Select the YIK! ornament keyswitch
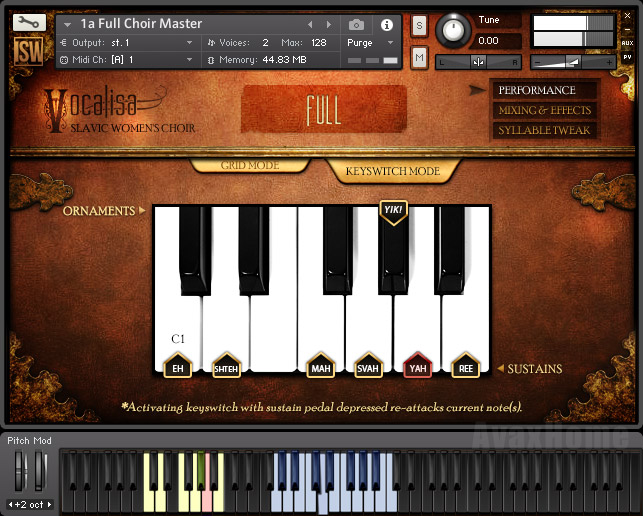The height and width of the screenshot is (516, 643). click(393, 212)
